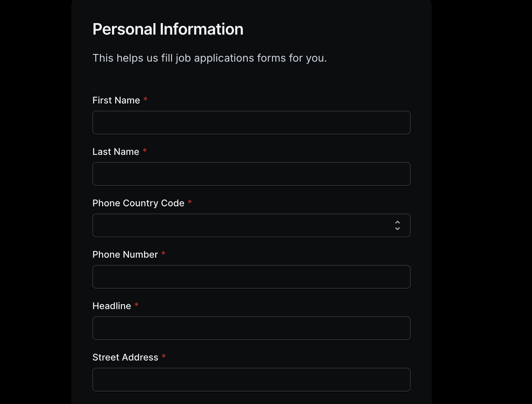This screenshot has height=404, width=532.
Task: Click the red asterisk next to First Name
Action: [146, 100]
